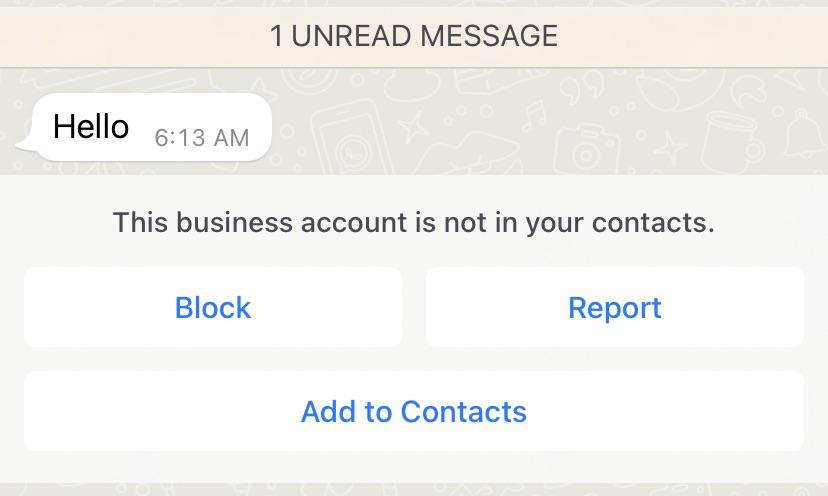828x496 pixels.
Task: Select Add to Contacts
Action: 413,411
